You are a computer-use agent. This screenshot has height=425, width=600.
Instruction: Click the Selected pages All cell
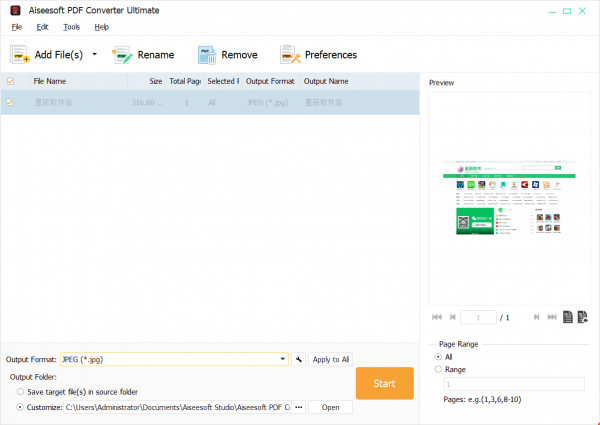[x=212, y=103]
